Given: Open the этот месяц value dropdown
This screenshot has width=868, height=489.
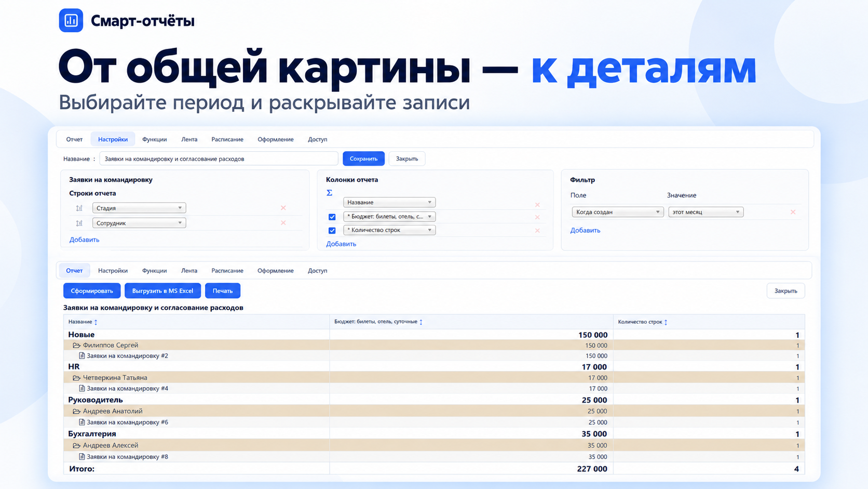Looking at the screenshot, I should tap(706, 212).
